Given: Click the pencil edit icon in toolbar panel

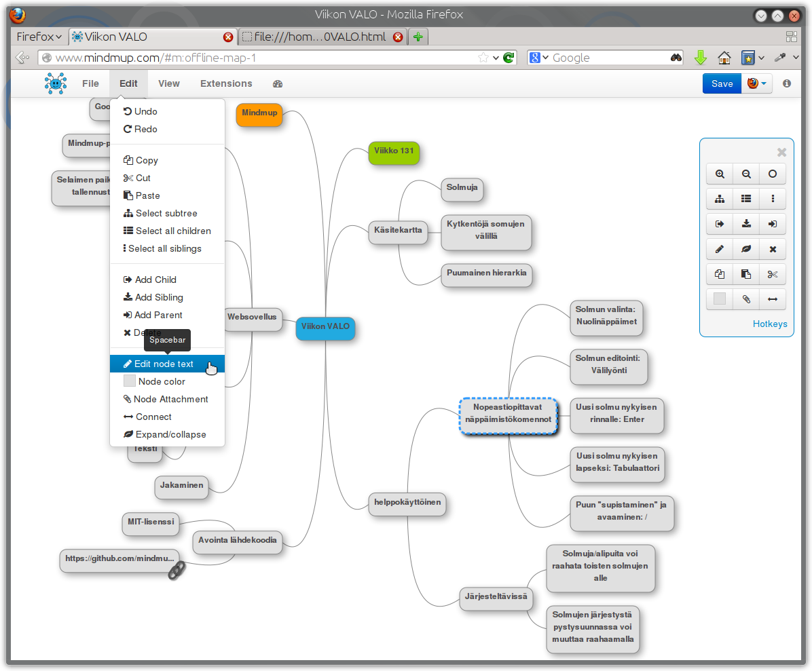Looking at the screenshot, I should click(720, 250).
